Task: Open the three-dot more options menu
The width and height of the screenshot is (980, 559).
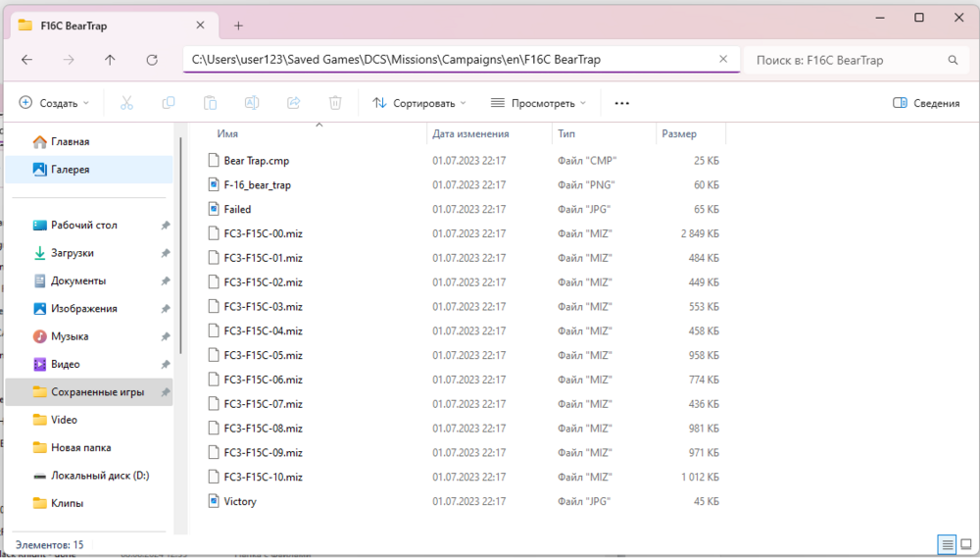Action: click(x=622, y=103)
